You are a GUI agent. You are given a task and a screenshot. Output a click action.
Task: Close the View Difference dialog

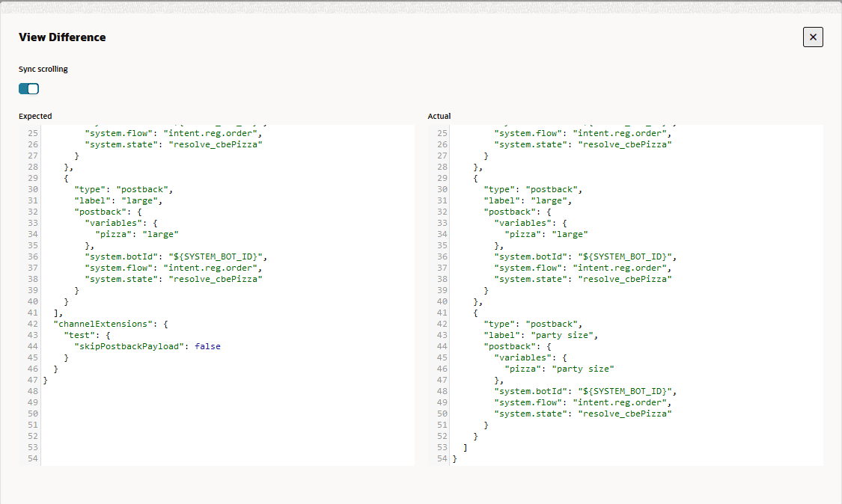tap(813, 37)
